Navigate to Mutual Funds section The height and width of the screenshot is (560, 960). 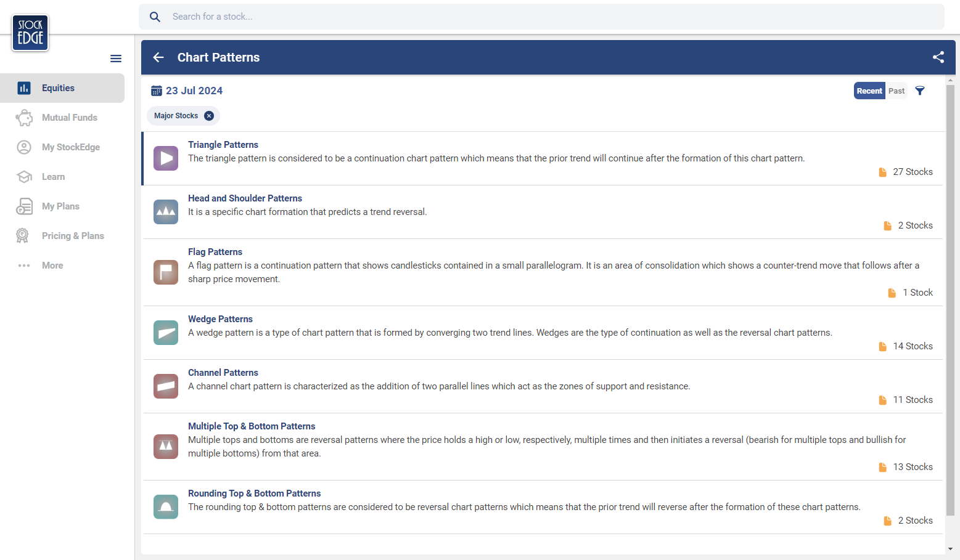(x=69, y=118)
